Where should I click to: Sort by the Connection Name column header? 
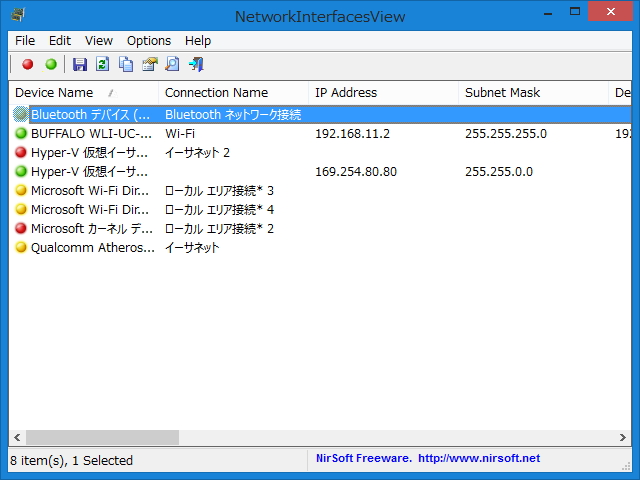click(233, 93)
